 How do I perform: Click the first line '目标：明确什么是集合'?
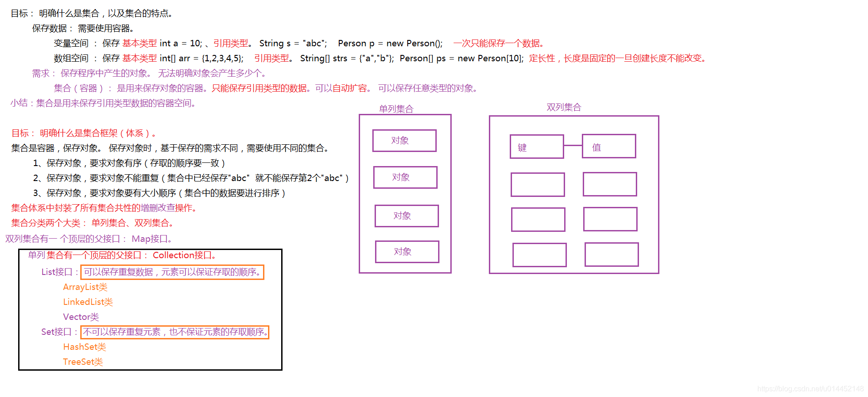92,14
